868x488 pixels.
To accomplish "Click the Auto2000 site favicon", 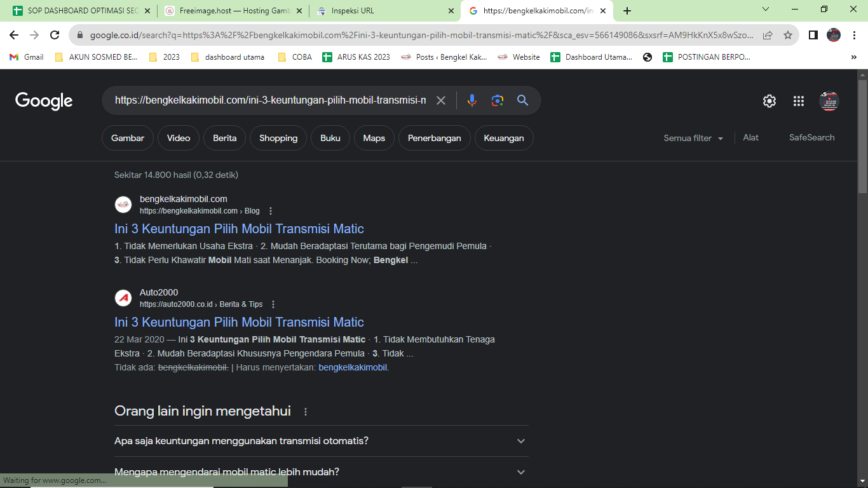I will (123, 298).
